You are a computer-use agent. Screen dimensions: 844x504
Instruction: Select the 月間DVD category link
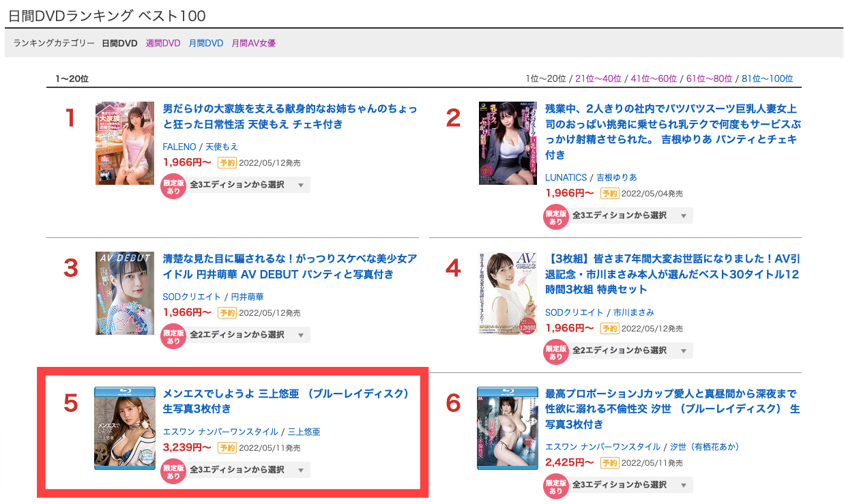(x=206, y=42)
